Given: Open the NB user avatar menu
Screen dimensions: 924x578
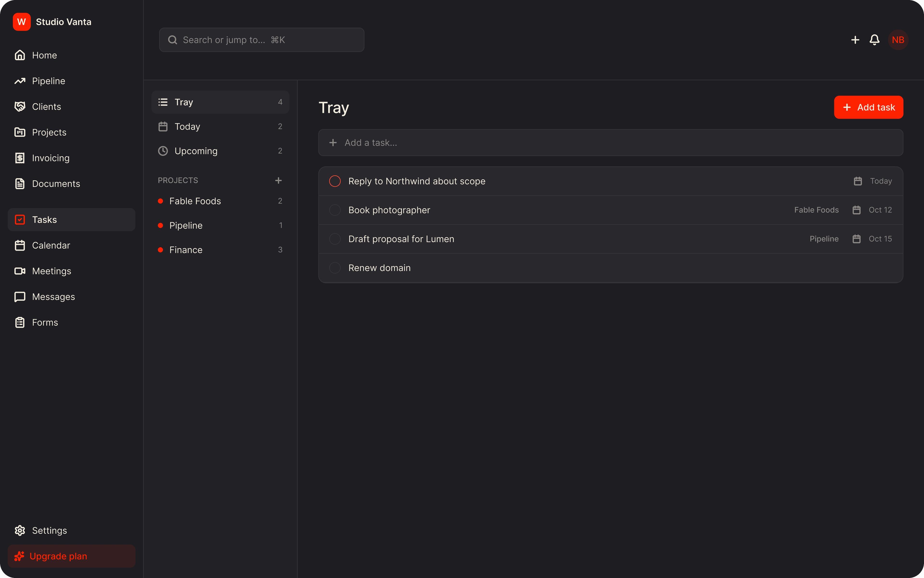Looking at the screenshot, I should pos(898,40).
